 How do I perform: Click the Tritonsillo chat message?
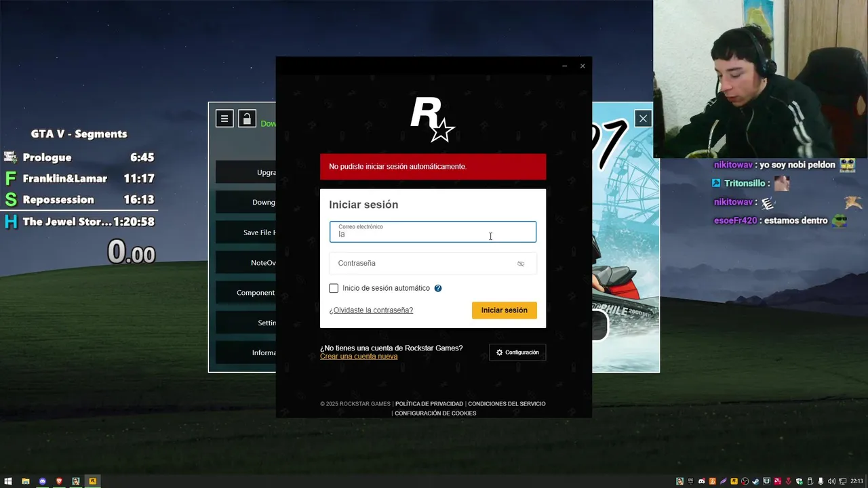point(751,184)
